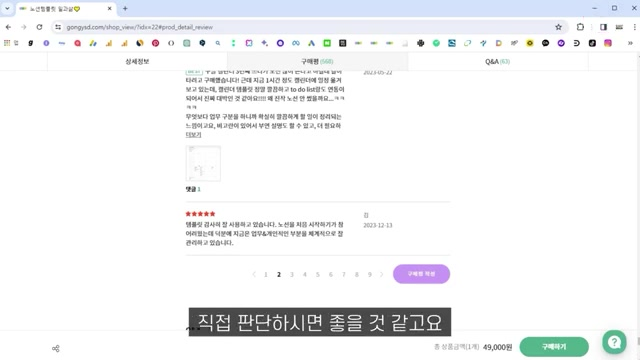640x360 pixels.
Task: Go to the next review pages chevron
Action: [x=382, y=274]
